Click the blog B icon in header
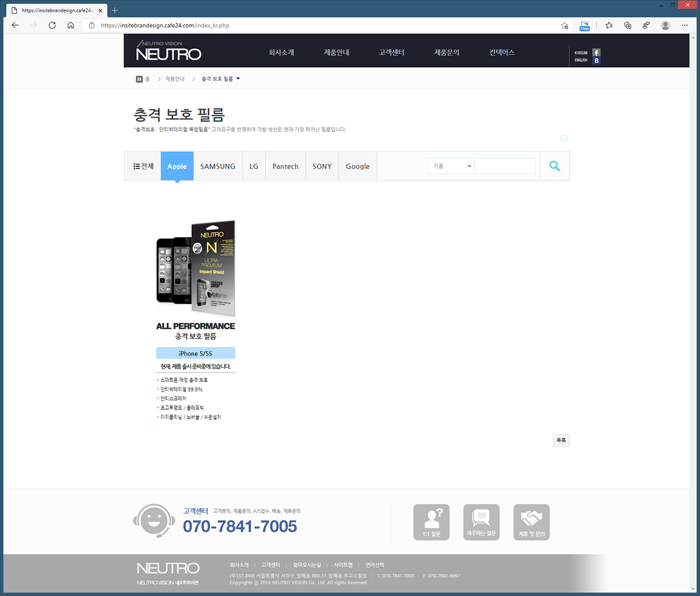The width and height of the screenshot is (700, 596). (596, 61)
